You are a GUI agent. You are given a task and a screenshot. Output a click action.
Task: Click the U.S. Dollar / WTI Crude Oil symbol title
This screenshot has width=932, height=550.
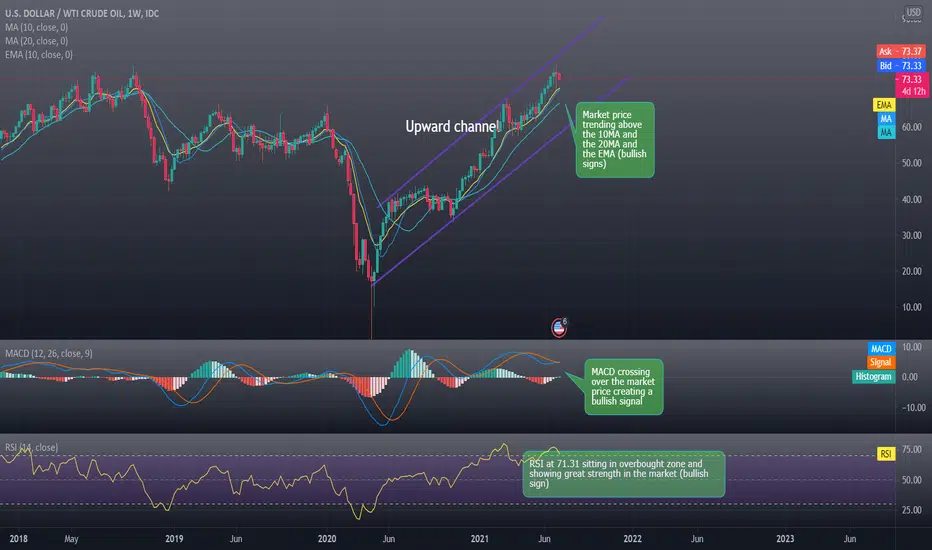click(x=82, y=13)
